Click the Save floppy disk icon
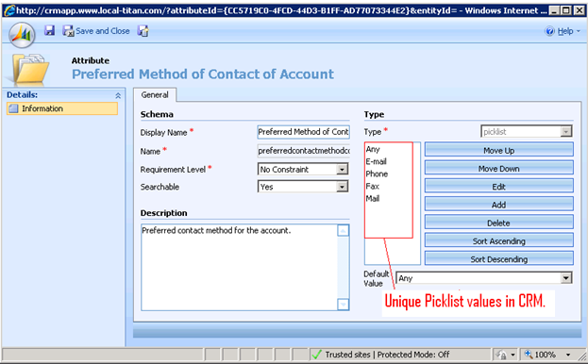Screen dimensions: 588x364 (x=49, y=30)
